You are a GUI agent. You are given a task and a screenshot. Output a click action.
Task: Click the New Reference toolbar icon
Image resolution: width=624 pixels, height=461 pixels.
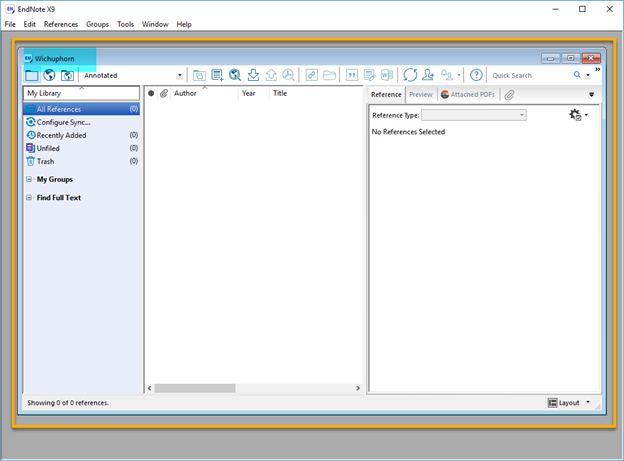[217, 75]
